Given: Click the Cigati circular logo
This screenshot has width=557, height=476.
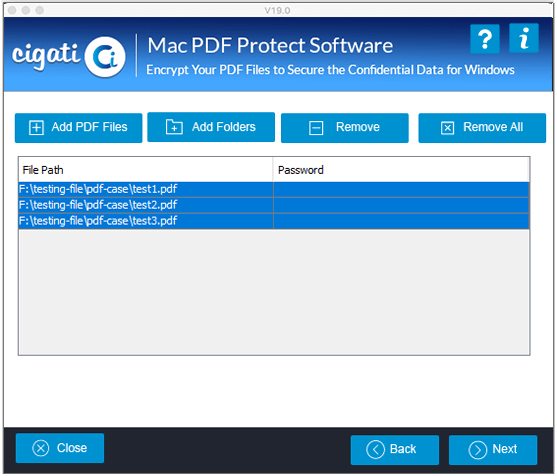Looking at the screenshot, I should click(106, 57).
